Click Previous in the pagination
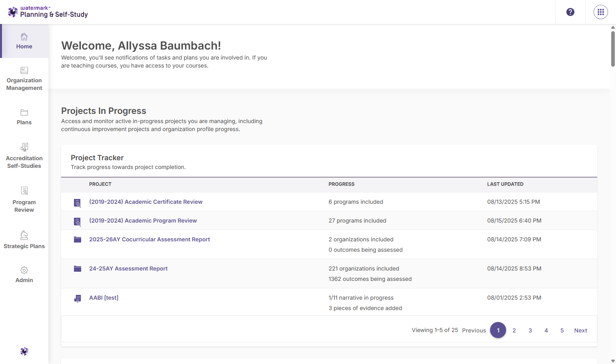Screen dimensions: 616x364 (x=474, y=330)
